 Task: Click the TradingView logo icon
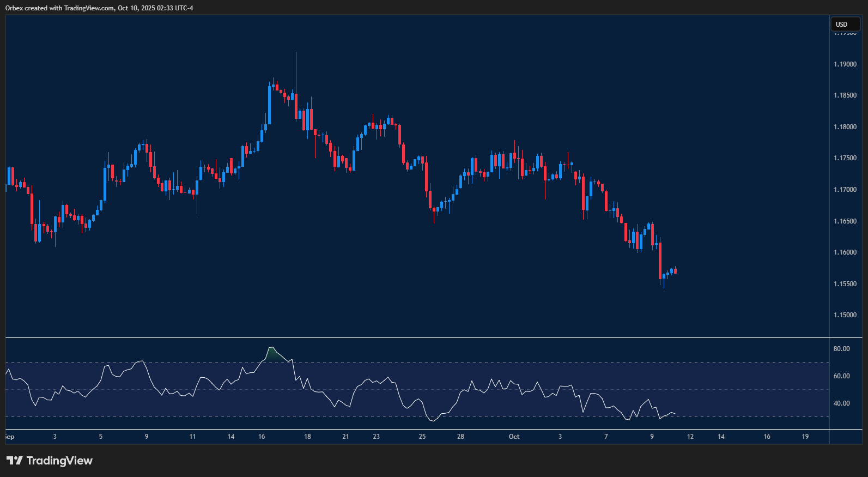15,461
